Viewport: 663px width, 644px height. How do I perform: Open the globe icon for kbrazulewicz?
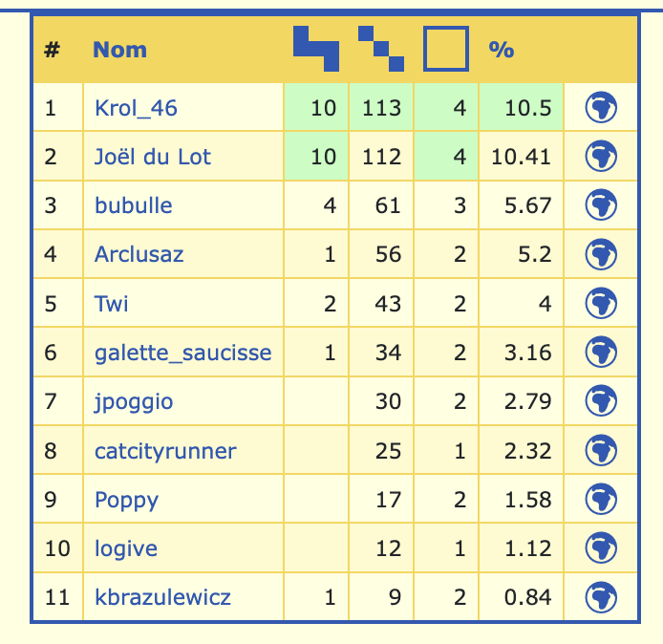click(x=600, y=597)
